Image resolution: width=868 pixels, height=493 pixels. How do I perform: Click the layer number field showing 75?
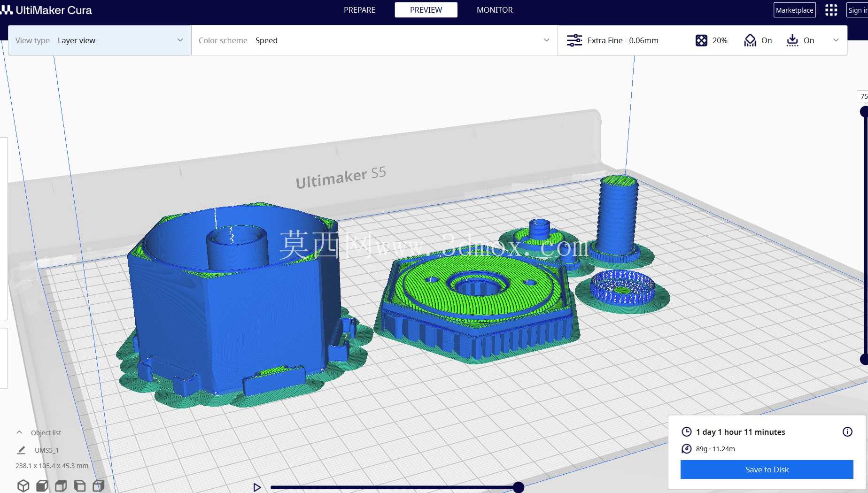tap(863, 96)
